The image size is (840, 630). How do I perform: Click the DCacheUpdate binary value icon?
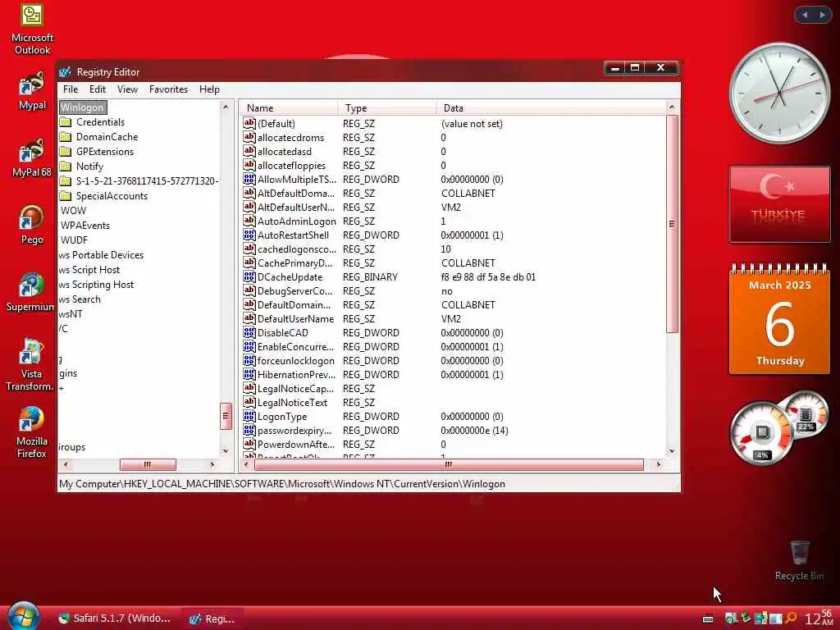[x=249, y=276]
